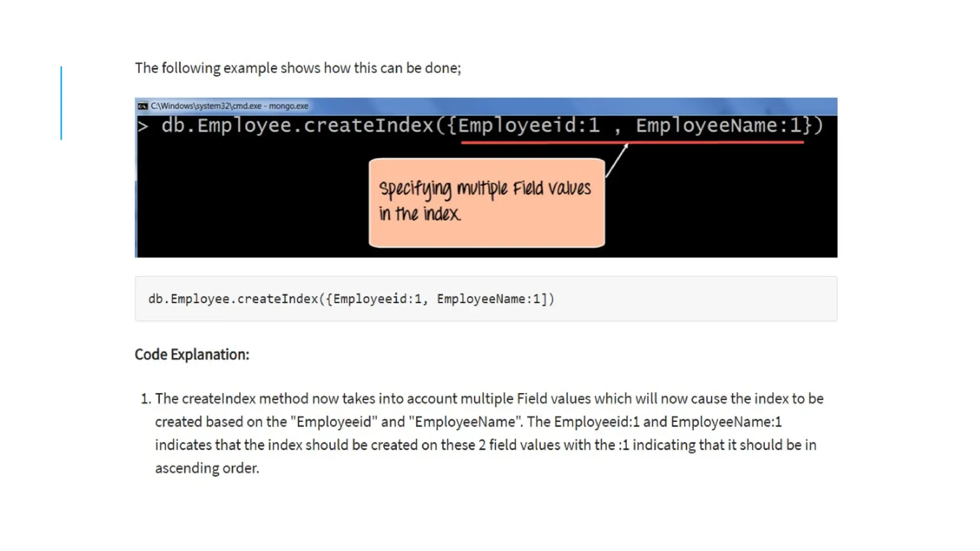This screenshot has height=551, width=980.
Task: Click 'EmployeeName:1' in the gray code snippet
Action: pos(488,299)
